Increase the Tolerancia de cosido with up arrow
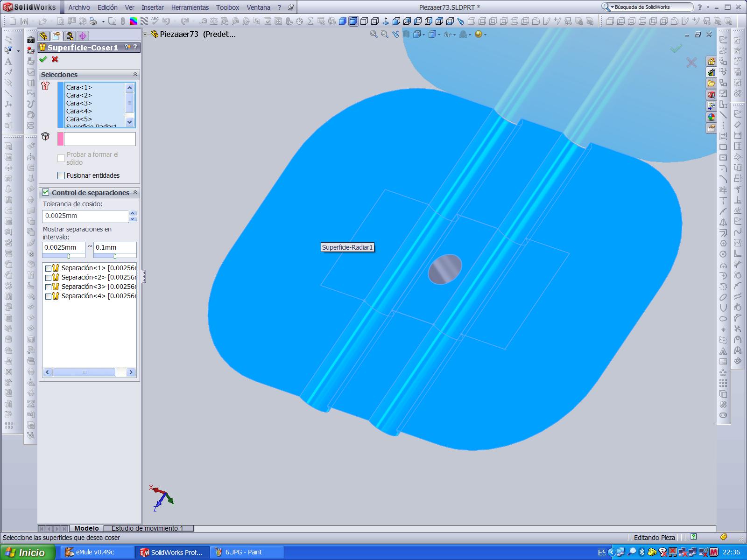747x560 pixels. [133, 213]
